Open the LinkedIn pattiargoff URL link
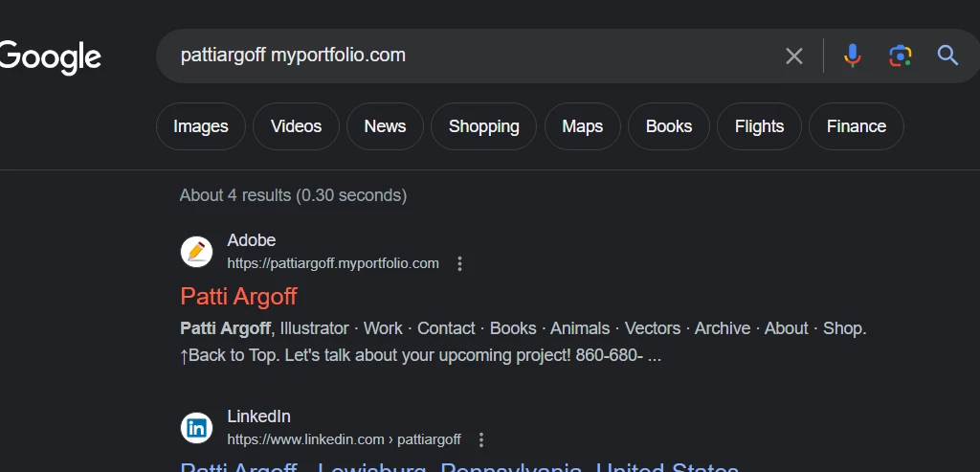 [x=344, y=440]
